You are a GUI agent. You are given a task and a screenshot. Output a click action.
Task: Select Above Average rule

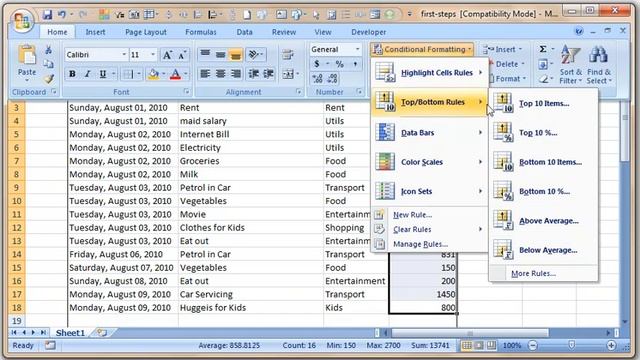(543, 221)
